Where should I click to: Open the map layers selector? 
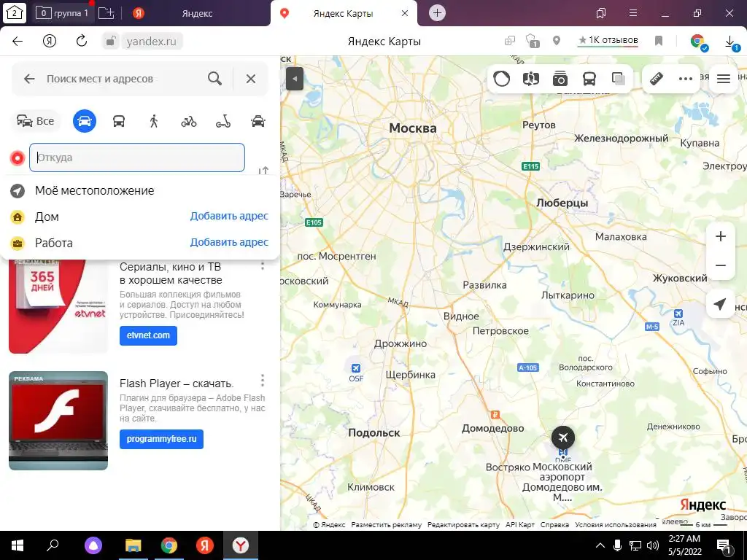pyautogui.click(x=619, y=79)
